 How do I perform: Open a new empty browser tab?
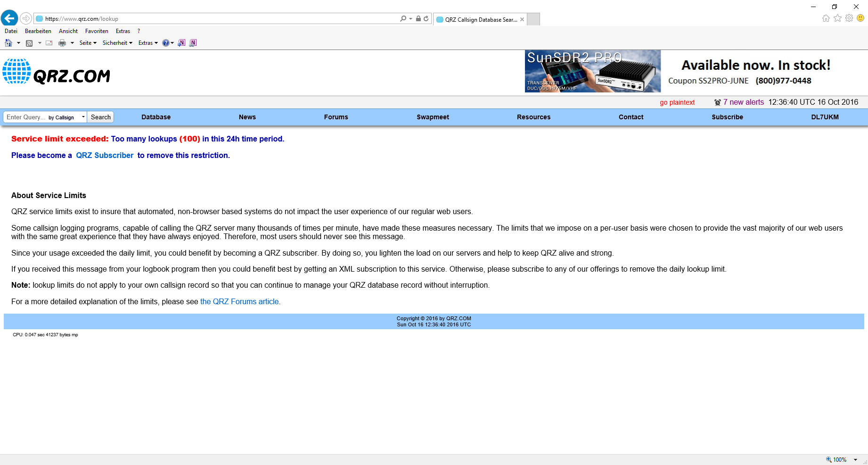click(x=533, y=19)
